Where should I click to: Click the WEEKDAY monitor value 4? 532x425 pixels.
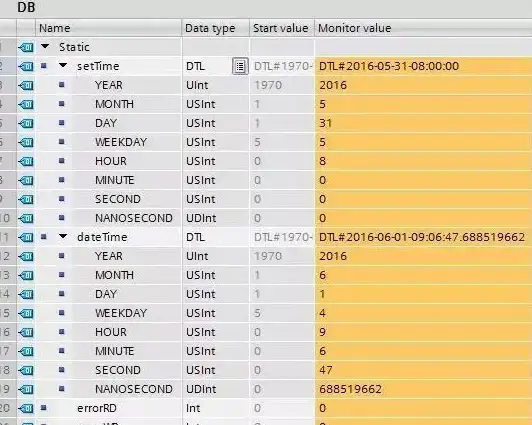(x=322, y=313)
